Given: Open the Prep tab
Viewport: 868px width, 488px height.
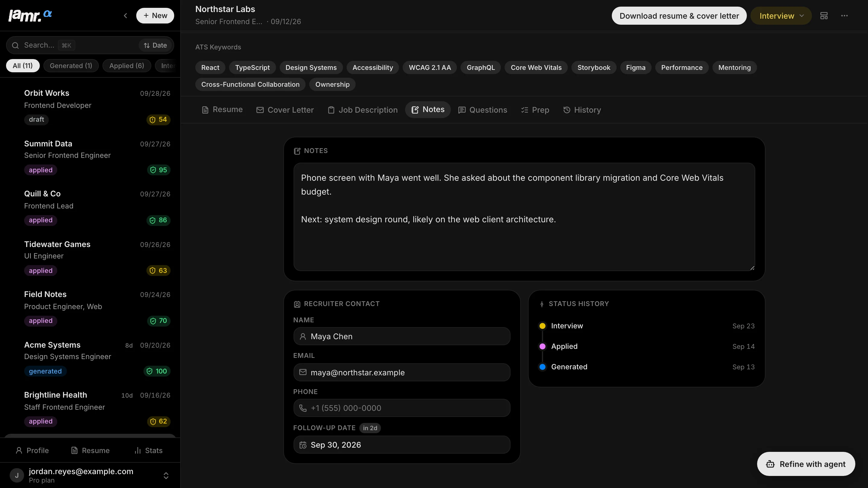Looking at the screenshot, I should point(535,110).
